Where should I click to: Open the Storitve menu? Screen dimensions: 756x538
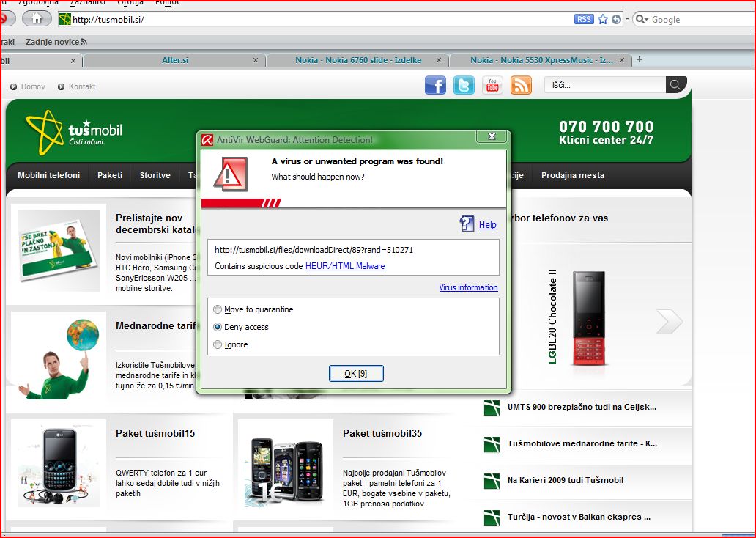tap(155, 175)
